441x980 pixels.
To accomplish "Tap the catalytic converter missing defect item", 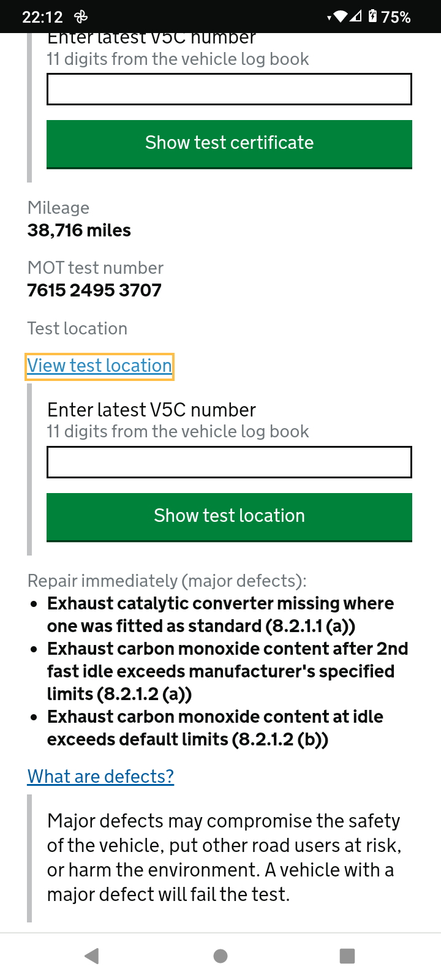I will click(221, 615).
